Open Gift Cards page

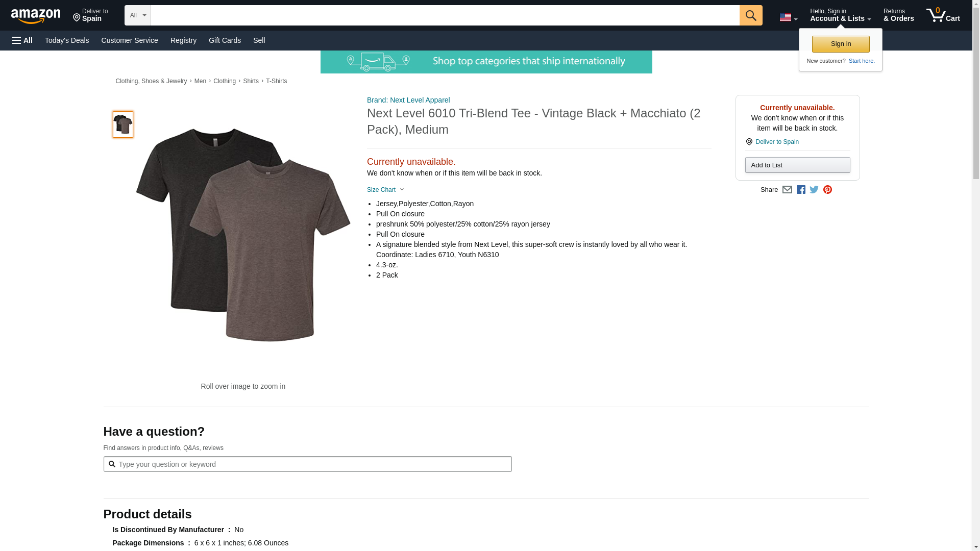[225, 40]
